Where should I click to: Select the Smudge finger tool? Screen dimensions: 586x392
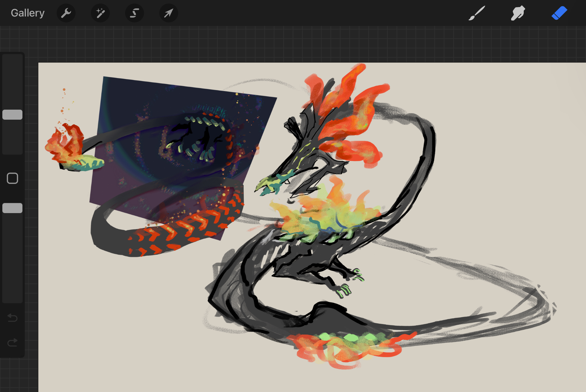tap(518, 13)
